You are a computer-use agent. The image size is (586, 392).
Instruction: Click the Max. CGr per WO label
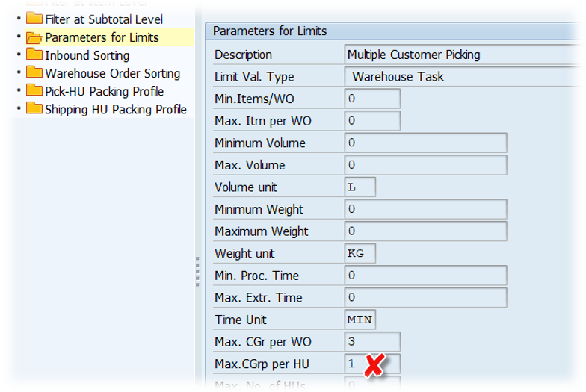click(263, 342)
